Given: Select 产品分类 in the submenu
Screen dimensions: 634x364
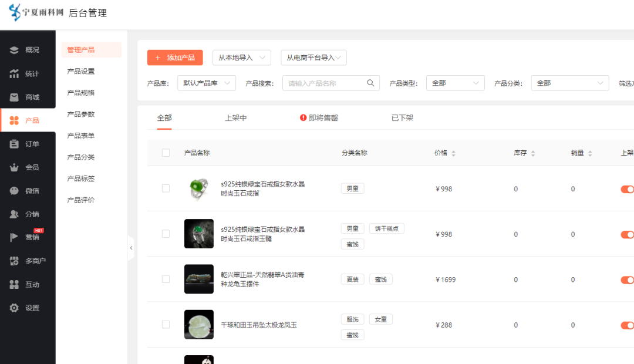Looking at the screenshot, I should (81, 157).
